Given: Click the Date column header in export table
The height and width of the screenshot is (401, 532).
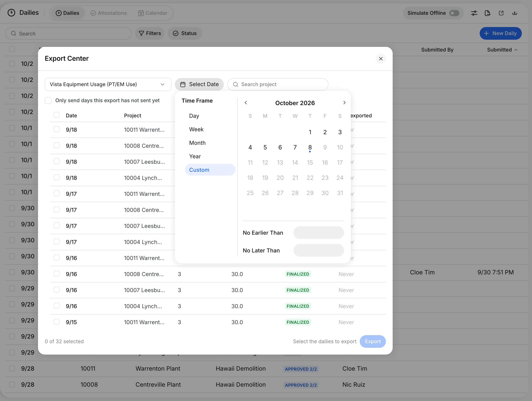Looking at the screenshot, I should [x=71, y=116].
